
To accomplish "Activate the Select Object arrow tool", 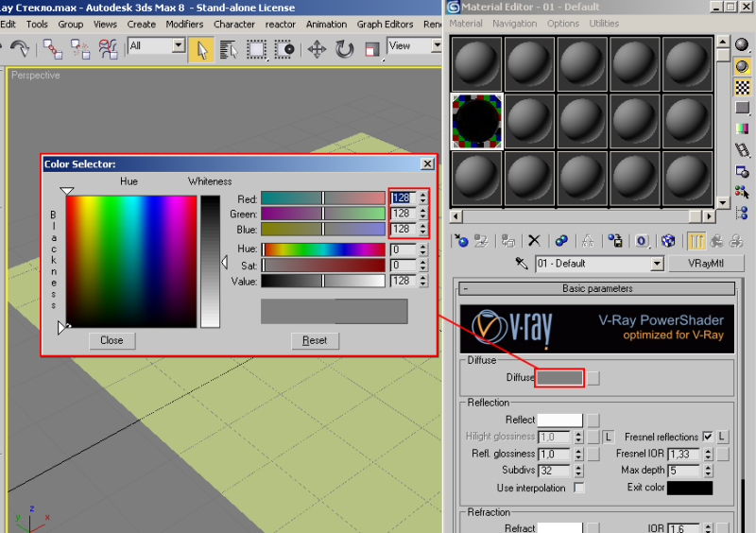I will [201, 49].
